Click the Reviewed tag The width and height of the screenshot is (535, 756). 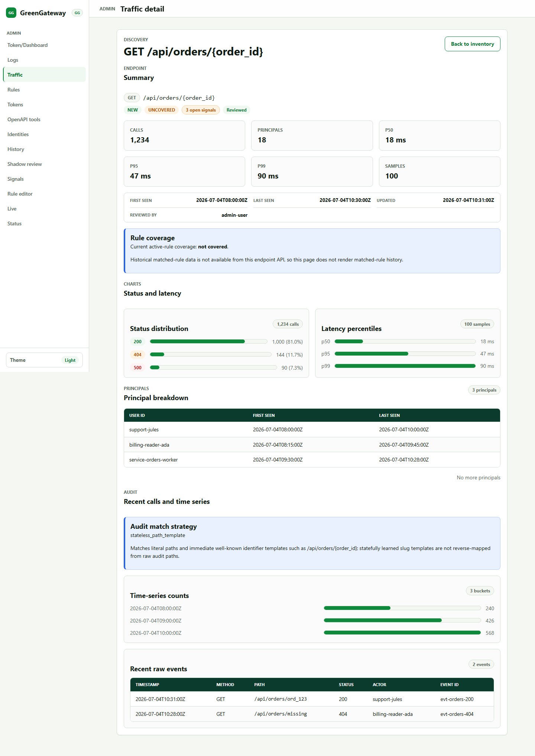pos(236,110)
